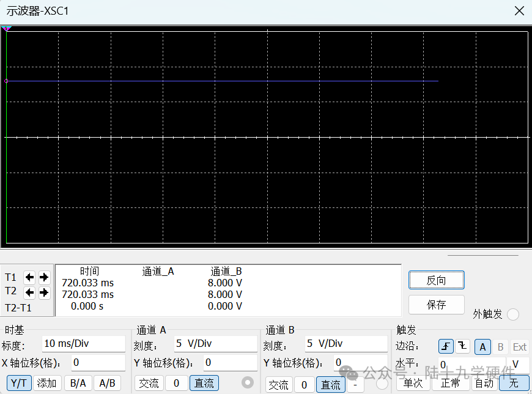Screen dimensions: 532x394
Task: Click T1 time reading 720.033 ms
Action: 87,283
